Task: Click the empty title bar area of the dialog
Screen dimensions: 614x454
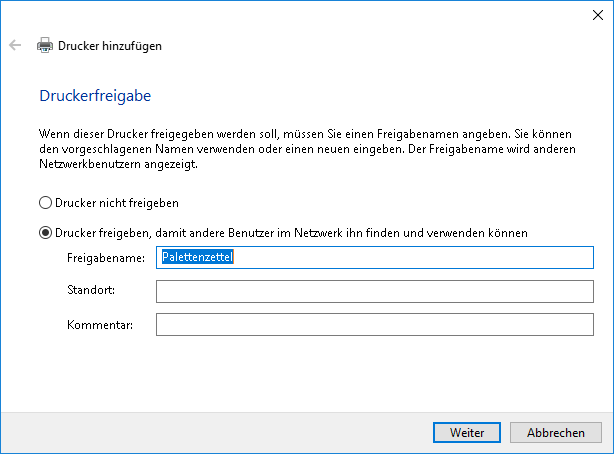Action: 300,14
